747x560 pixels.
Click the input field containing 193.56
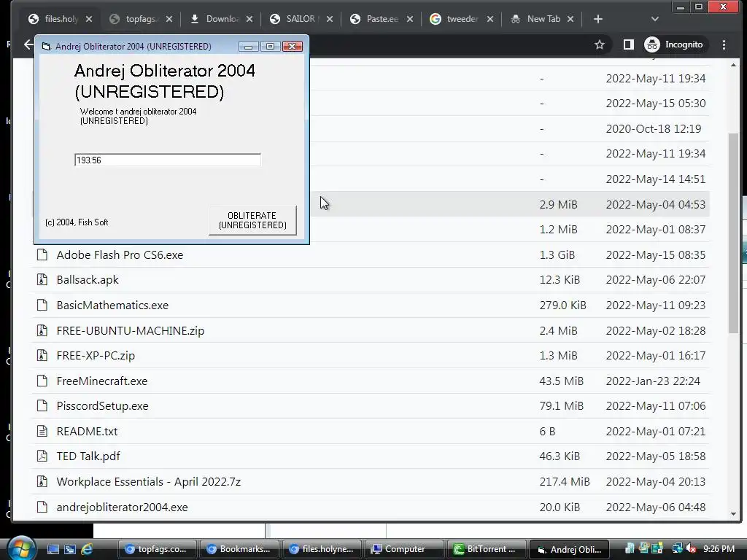[x=168, y=160]
